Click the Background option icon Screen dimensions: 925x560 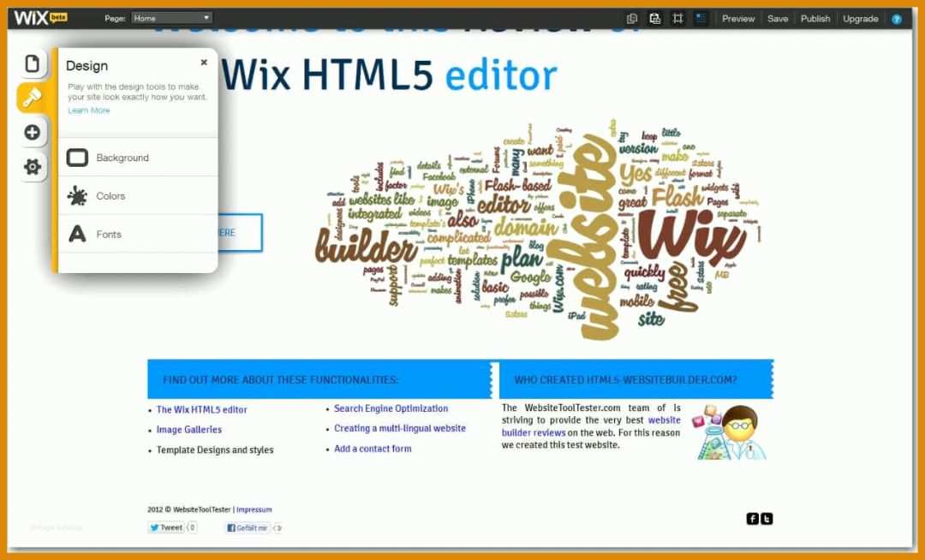(77, 158)
